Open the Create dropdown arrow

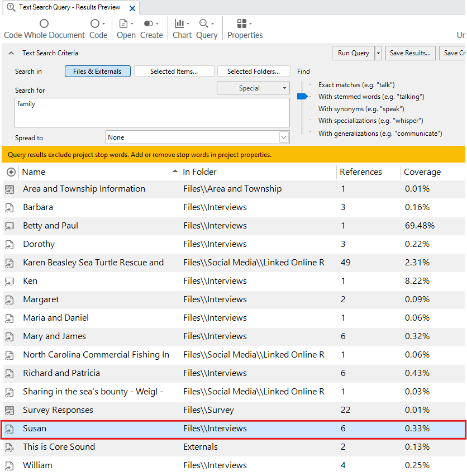tap(157, 23)
